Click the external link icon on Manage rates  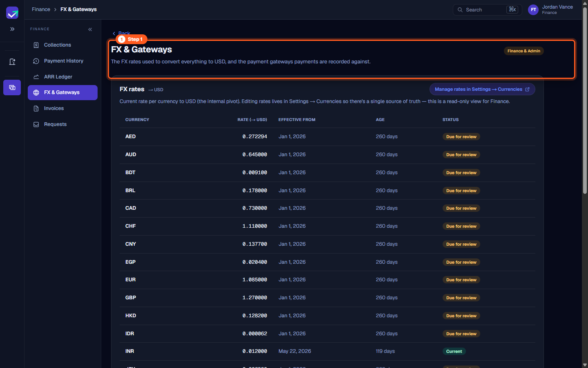click(x=527, y=89)
